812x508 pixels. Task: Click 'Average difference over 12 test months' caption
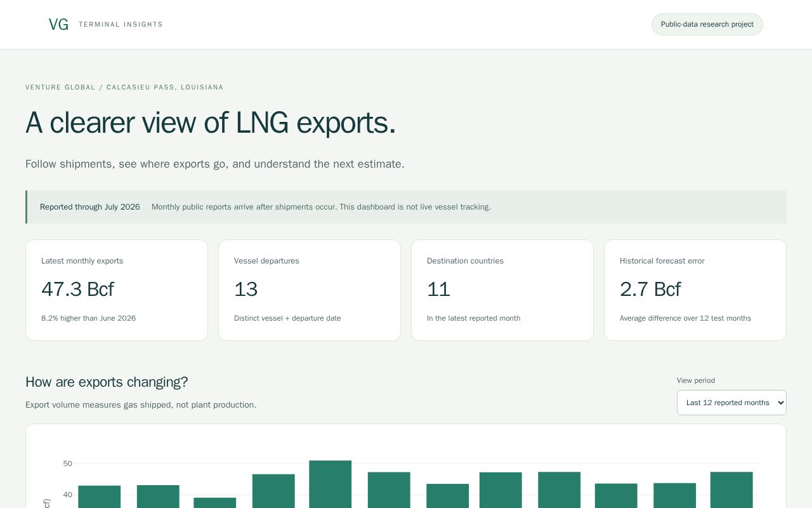685,318
